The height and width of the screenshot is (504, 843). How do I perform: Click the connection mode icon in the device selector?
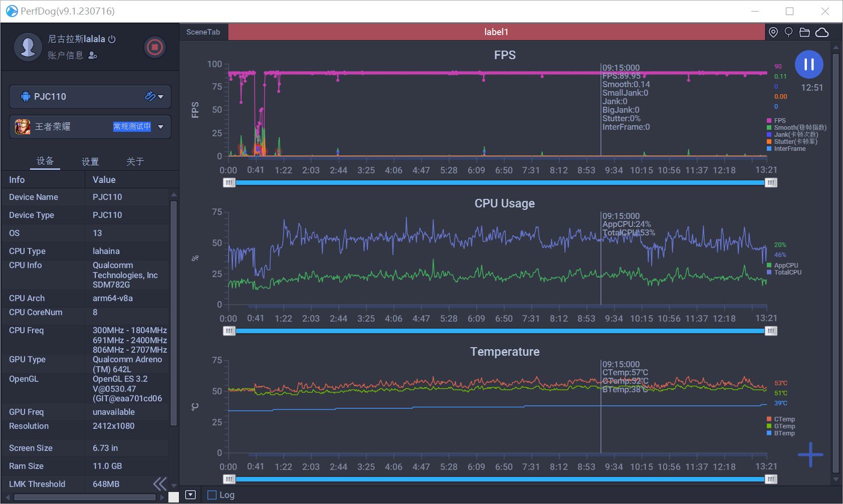click(149, 96)
